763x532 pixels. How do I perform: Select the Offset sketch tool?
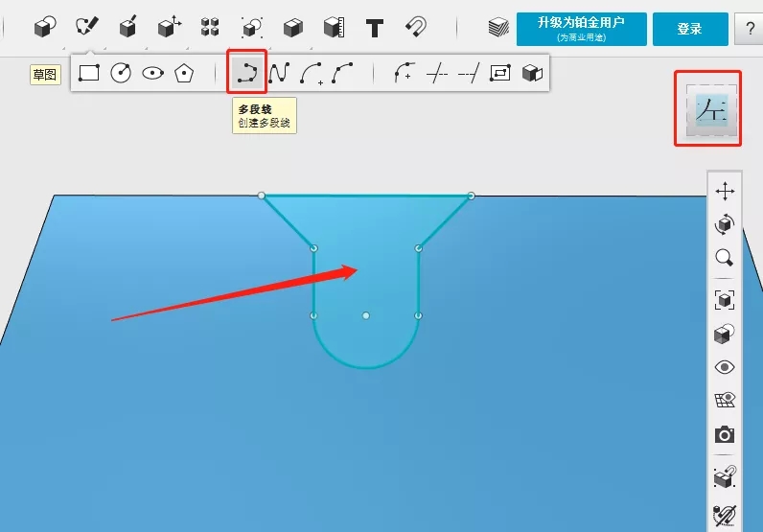(499, 73)
